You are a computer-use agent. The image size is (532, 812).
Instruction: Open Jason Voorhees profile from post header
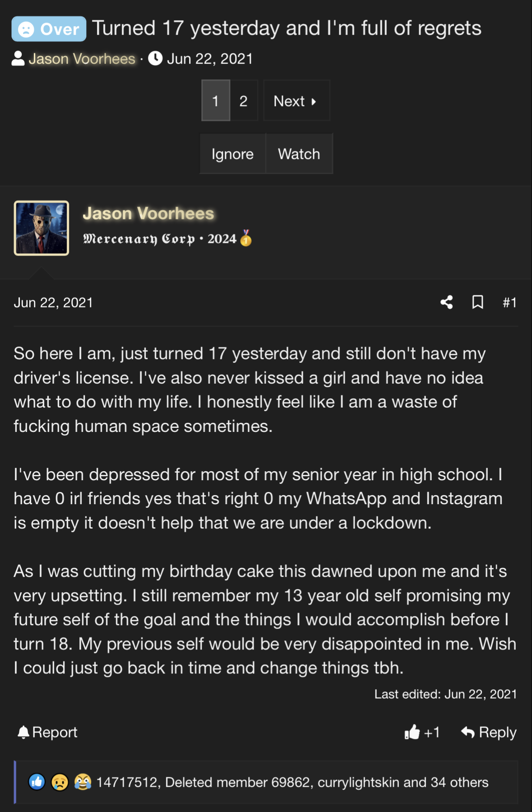[148, 213]
